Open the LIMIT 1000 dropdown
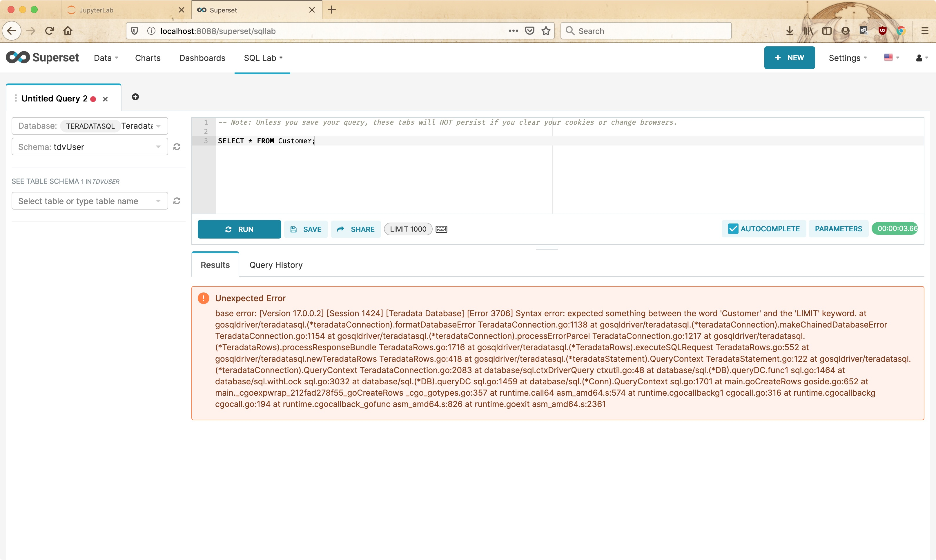The height and width of the screenshot is (560, 936). tap(408, 229)
